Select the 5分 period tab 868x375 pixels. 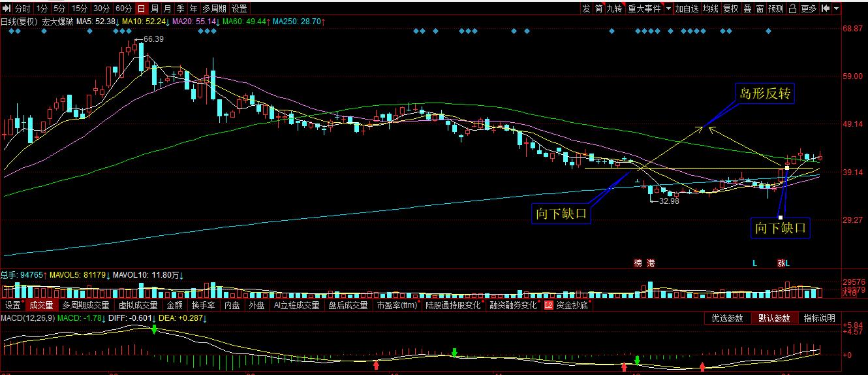point(59,8)
